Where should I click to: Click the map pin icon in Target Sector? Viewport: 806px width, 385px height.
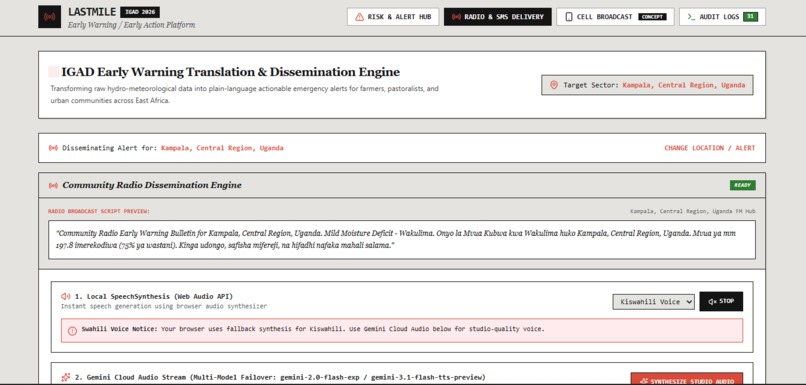[554, 85]
